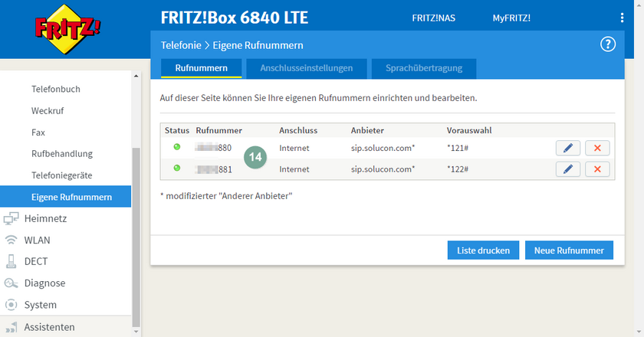Click the FRITZ! logo
Image resolution: width=644 pixels, height=337 pixels.
coord(67,29)
